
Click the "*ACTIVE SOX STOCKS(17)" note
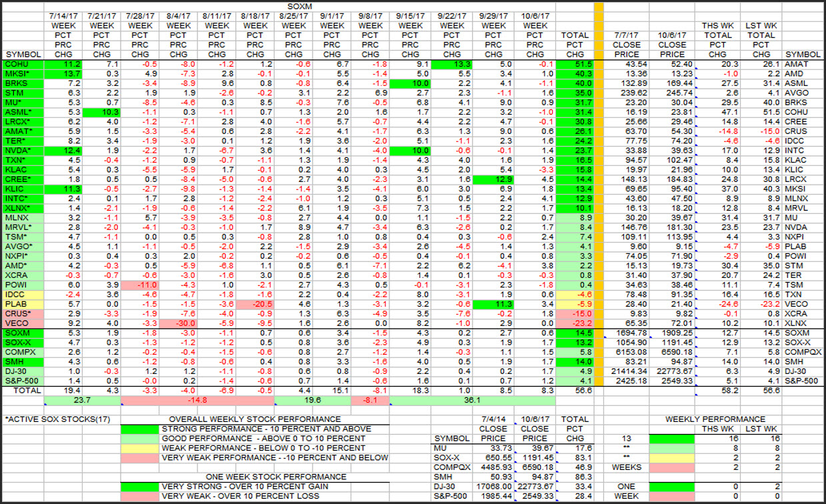pos(58,419)
